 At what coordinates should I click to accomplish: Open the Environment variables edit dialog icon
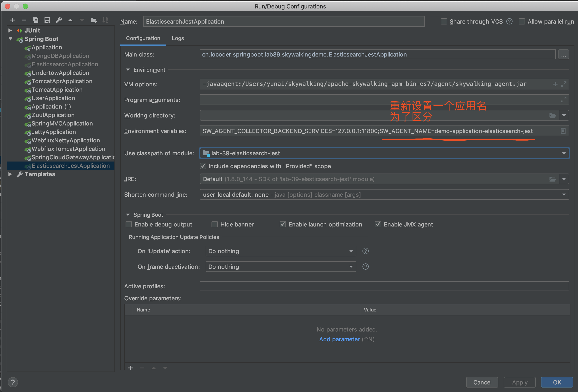(x=563, y=131)
